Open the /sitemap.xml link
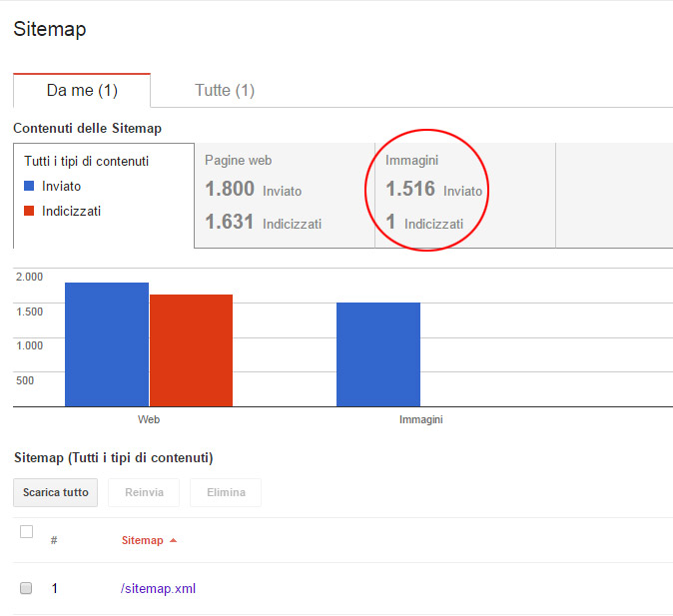 [x=158, y=588]
